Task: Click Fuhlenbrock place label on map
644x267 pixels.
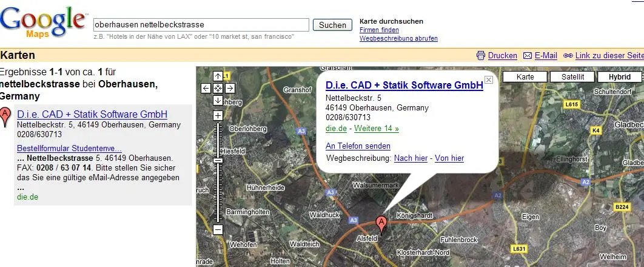Action: pos(459,240)
